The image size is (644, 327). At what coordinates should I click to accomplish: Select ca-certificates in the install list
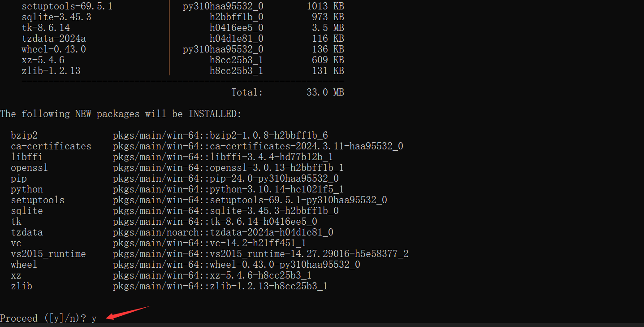pos(51,146)
